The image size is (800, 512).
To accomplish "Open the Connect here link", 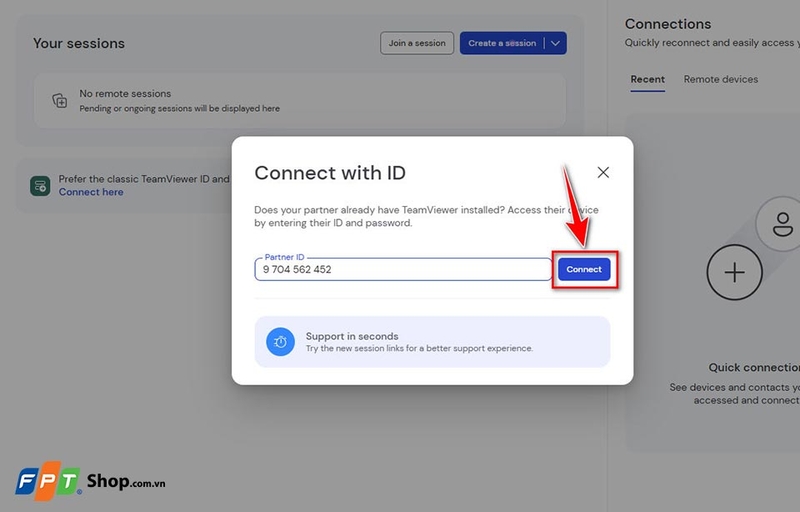I will pyautogui.click(x=91, y=192).
